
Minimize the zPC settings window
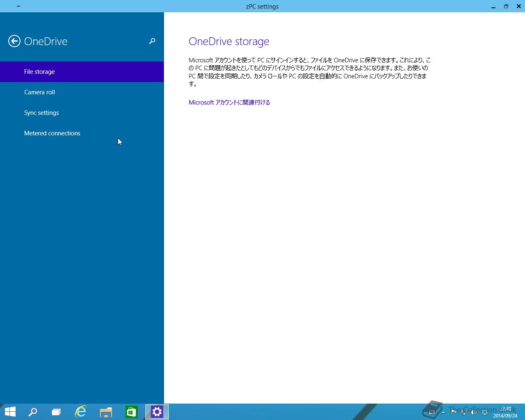point(493,6)
